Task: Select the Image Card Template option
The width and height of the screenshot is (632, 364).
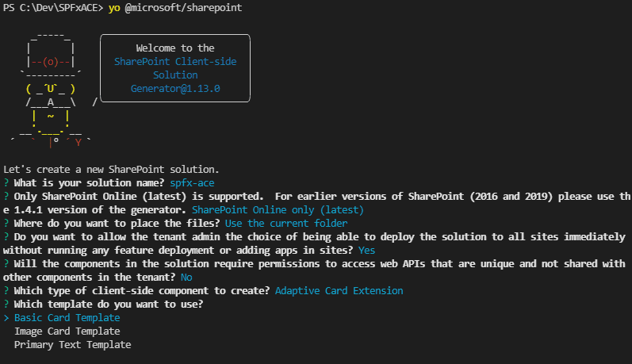Action: pos(67,331)
